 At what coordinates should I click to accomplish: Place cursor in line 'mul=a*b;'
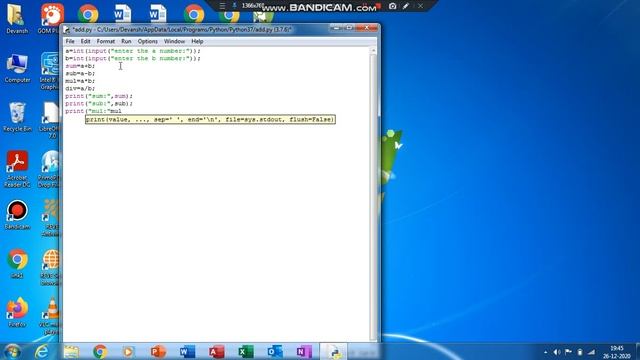coord(80,81)
